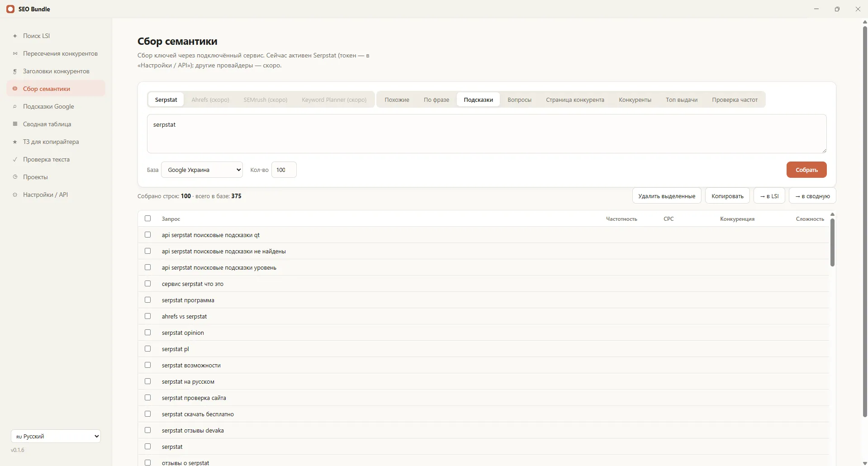Send results with the → в LSI button
Screen dimensions: 868x466
tap(769, 196)
